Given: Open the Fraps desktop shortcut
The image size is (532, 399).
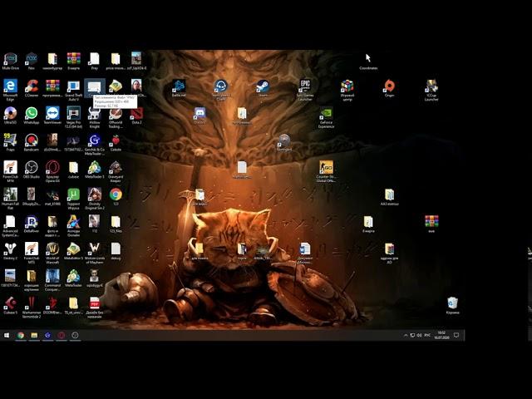Looking at the screenshot, I should (x=10, y=140).
